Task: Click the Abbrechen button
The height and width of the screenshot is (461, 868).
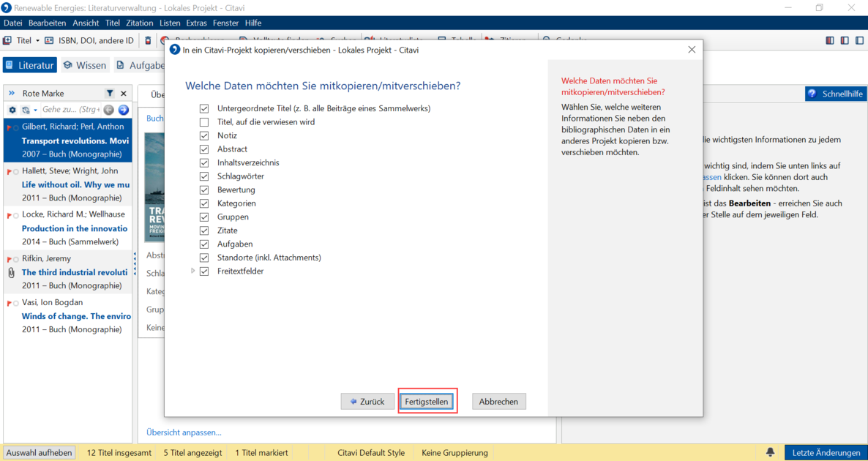Action: pyautogui.click(x=498, y=402)
